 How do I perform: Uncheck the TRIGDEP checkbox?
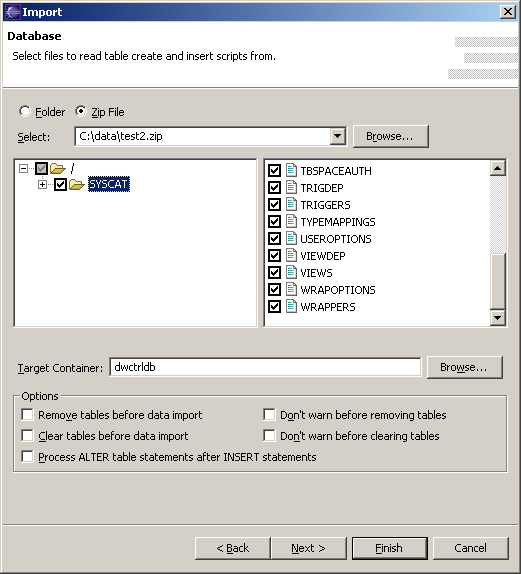point(274,188)
